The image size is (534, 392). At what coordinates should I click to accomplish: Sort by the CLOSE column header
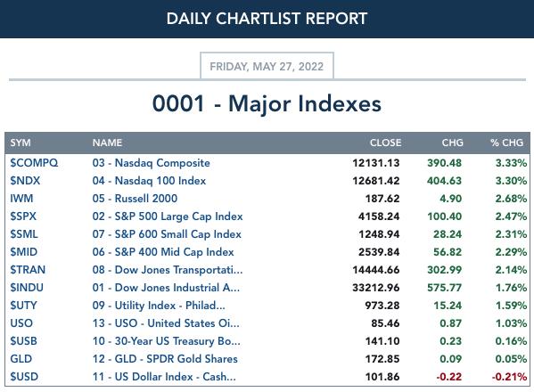385,143
